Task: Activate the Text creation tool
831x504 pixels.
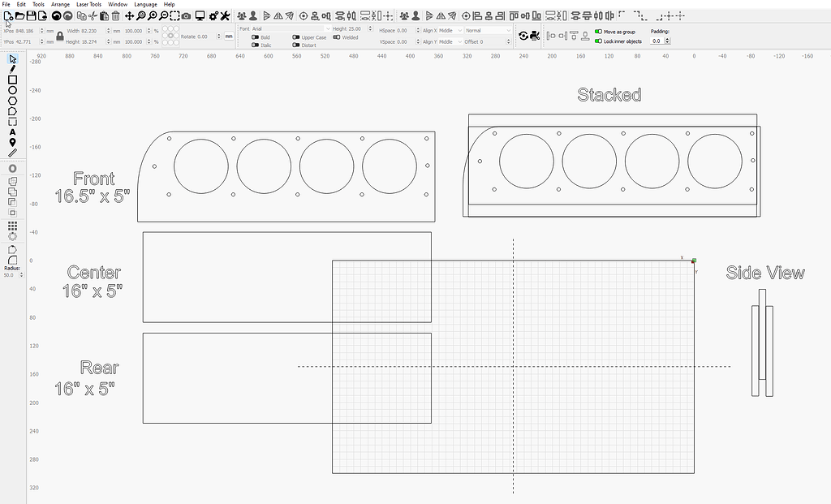Action: (x=11, y=132)
